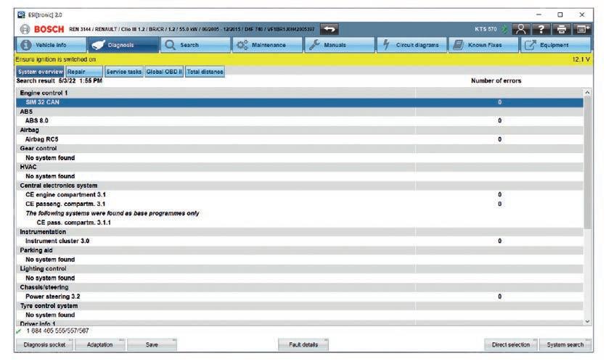Click the Central electronics system header
This screenshot has width=606, height=364.
point(300,186)
